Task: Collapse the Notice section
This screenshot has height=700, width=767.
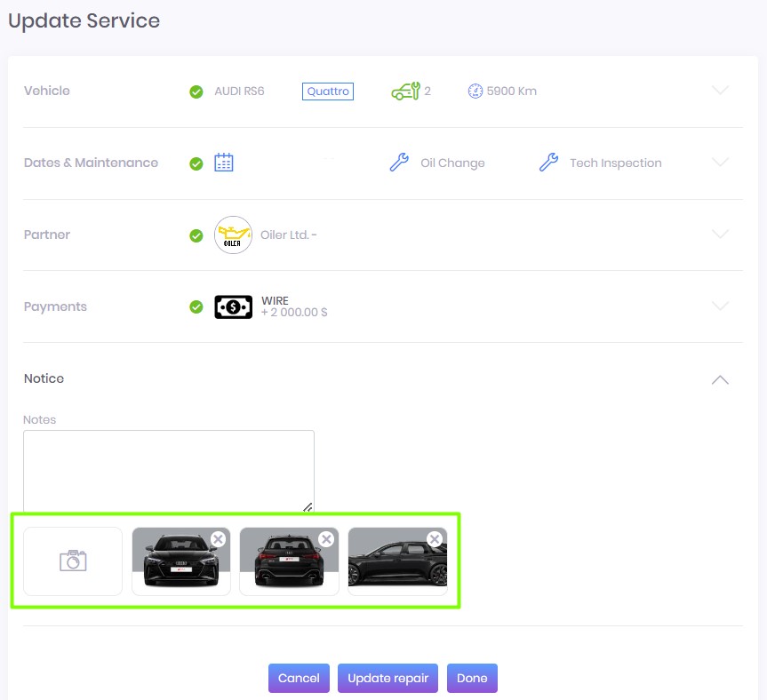Action: 720,379
